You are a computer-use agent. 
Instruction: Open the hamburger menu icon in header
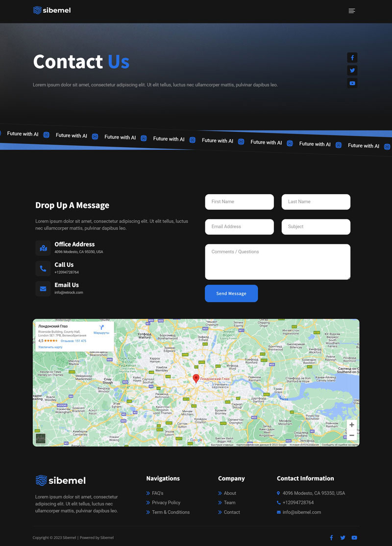tap(352, 11)
